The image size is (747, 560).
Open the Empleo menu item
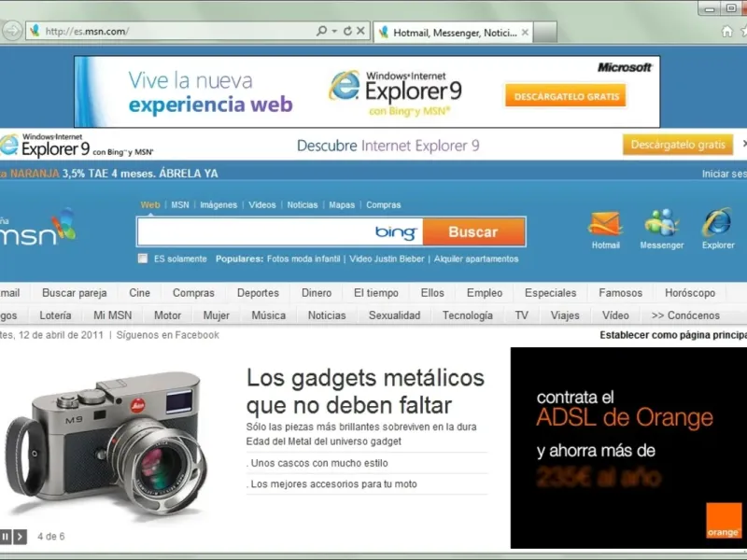[x=485, y=293]
